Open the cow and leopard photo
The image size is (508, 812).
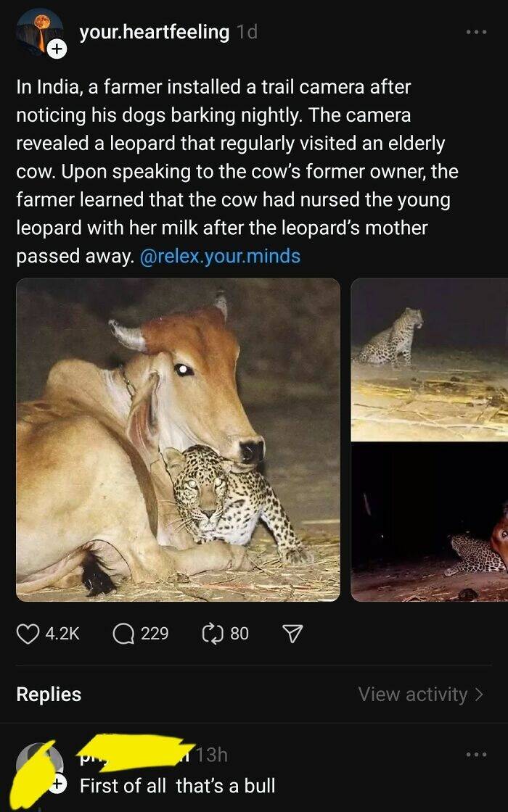178,439
